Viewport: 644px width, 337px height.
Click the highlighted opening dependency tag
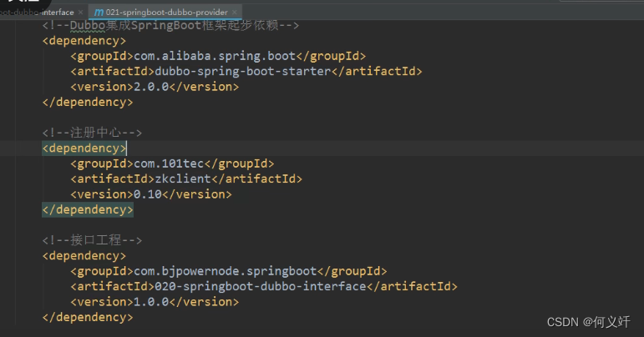point(84,148)
